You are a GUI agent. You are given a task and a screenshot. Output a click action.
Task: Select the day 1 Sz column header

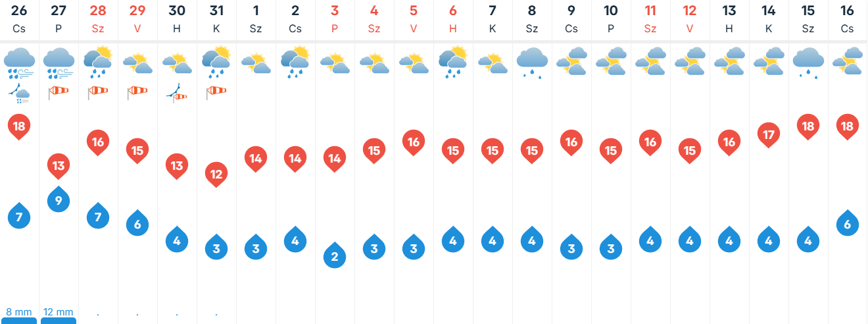coord(256,18)
